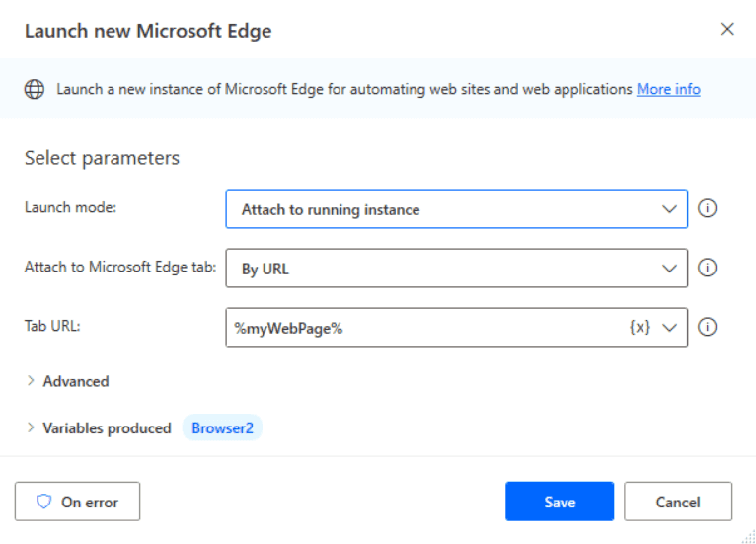This screenshot has height=544, width=756.
Task: Click the info icon beside Launch mode
Action: click(x=707, y=208)
